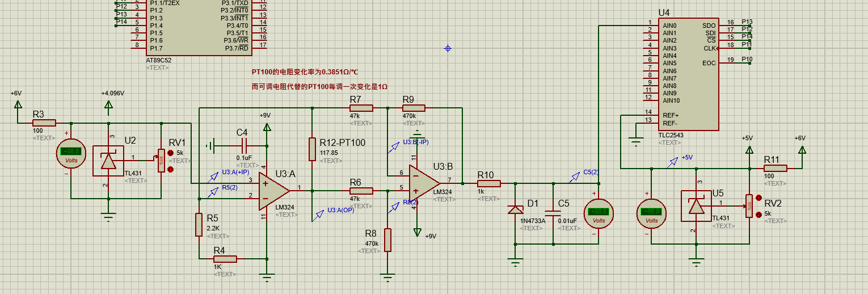Click the R8(2) voltage probe

point(394,207)
